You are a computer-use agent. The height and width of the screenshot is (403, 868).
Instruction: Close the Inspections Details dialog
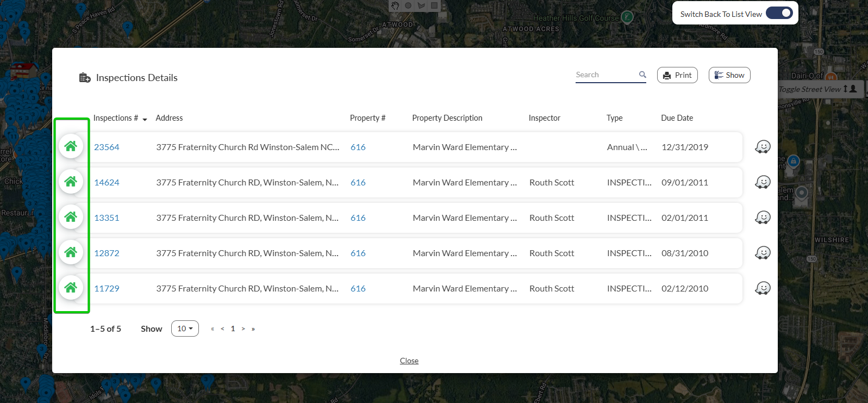pos(409,361)
